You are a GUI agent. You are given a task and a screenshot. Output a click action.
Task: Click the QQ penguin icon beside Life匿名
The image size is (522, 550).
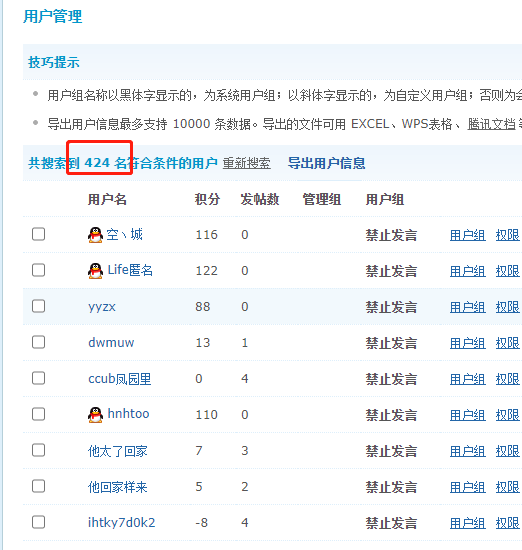[x=95, y=270]
